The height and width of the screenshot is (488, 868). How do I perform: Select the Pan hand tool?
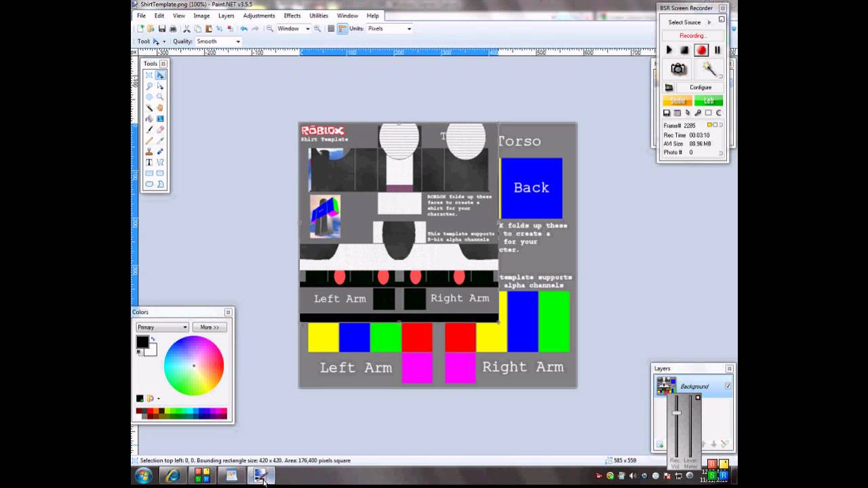160,108
